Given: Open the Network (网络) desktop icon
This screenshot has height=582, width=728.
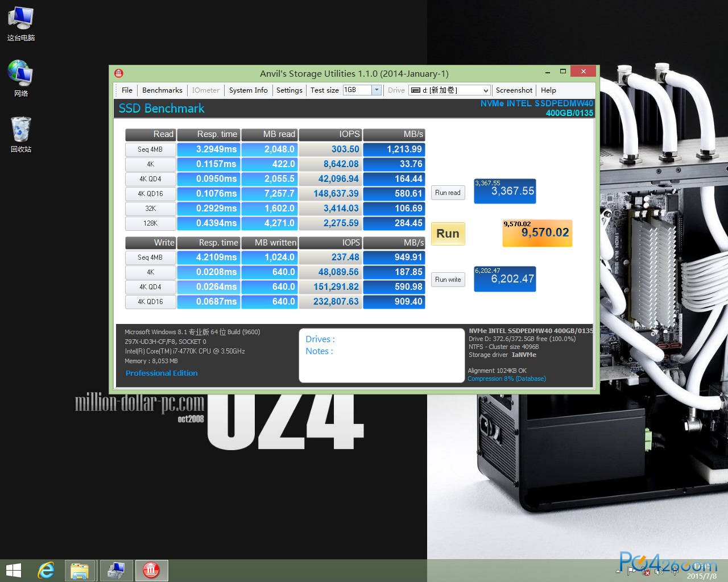Looking at the screenshot, I should coord(20,78).
